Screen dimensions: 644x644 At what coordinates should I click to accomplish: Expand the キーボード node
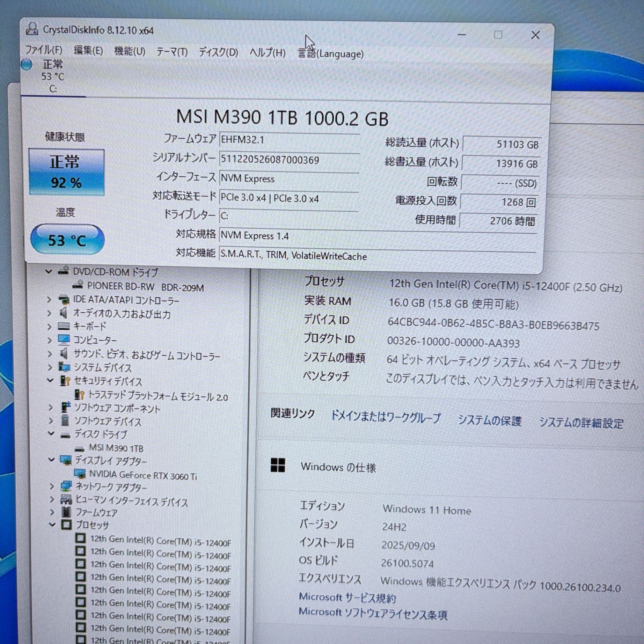(x=50, y=326)
